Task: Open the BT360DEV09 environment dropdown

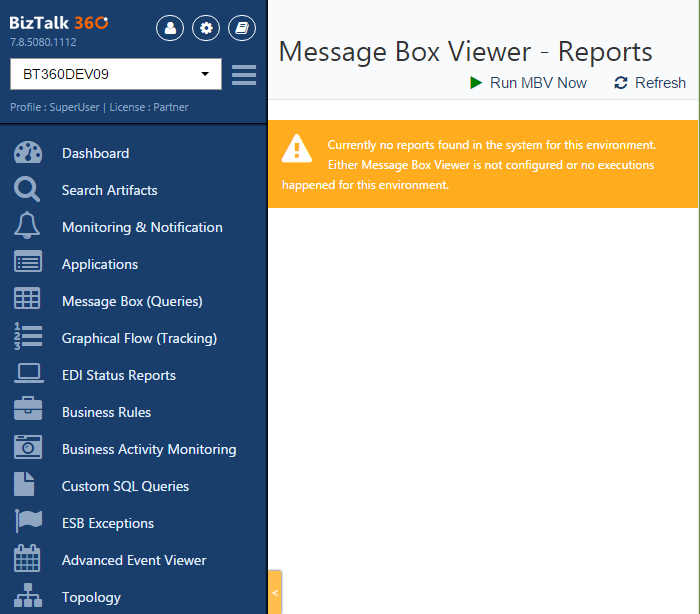Action: 116,74
